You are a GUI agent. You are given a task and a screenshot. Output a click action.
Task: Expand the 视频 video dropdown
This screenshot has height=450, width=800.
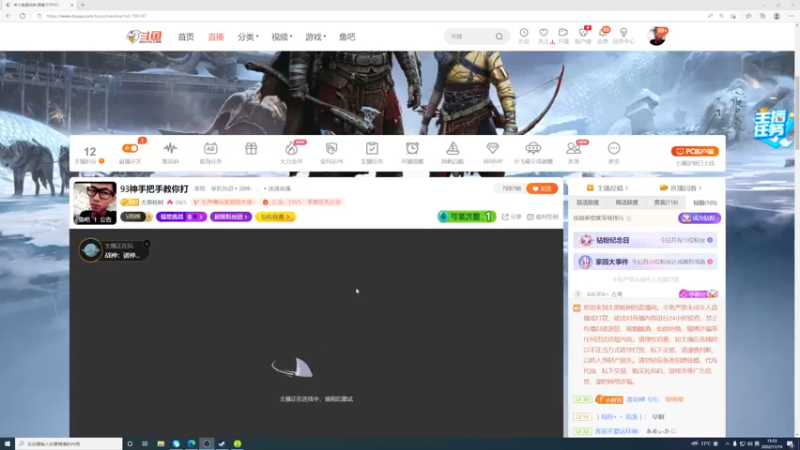click(x=282, y=37)
